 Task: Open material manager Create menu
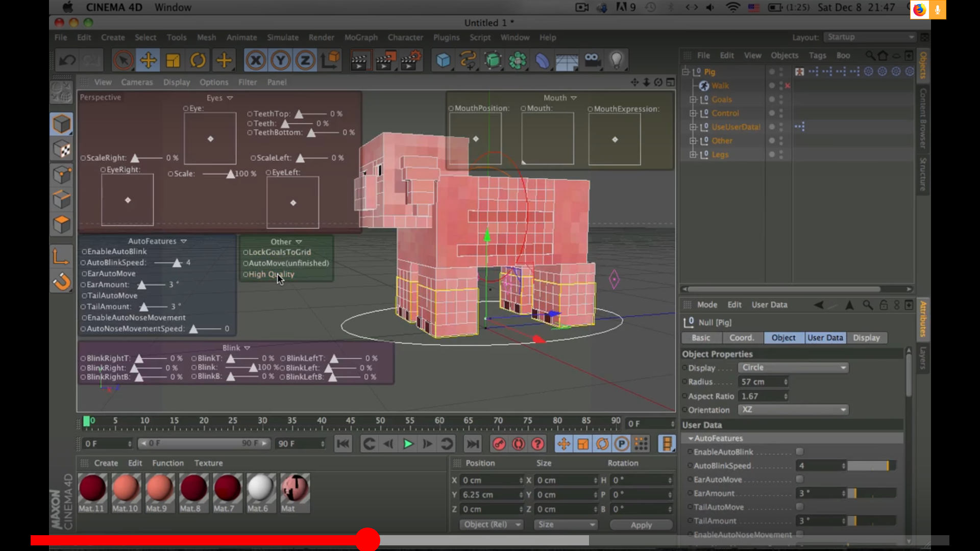coord(106,463)
